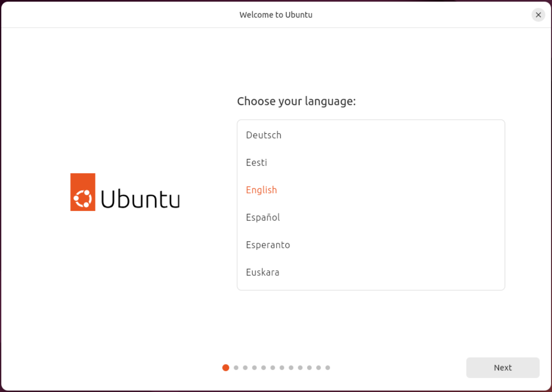Choose Eesti as the language
This screenshot has height=392, width=552.
pyautogui.click(x=257, y=162)
